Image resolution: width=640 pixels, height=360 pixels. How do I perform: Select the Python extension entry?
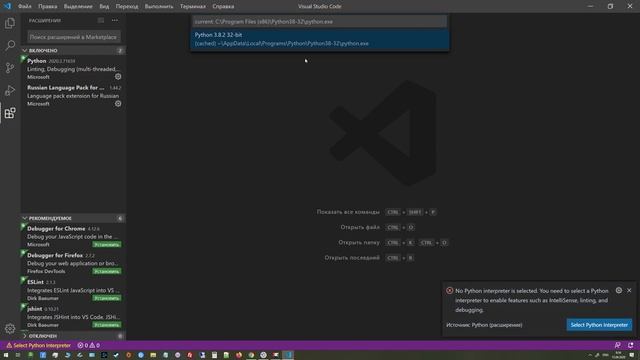(73, 69)
